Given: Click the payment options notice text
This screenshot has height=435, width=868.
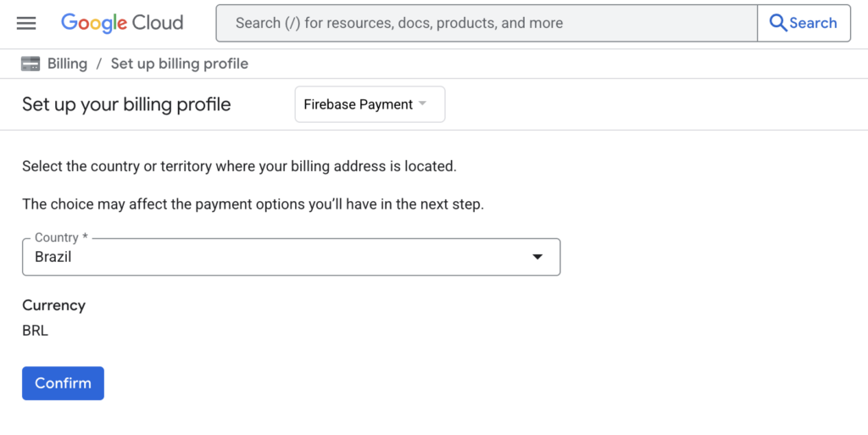Looking at the screenshot, I should click(253, 204).
